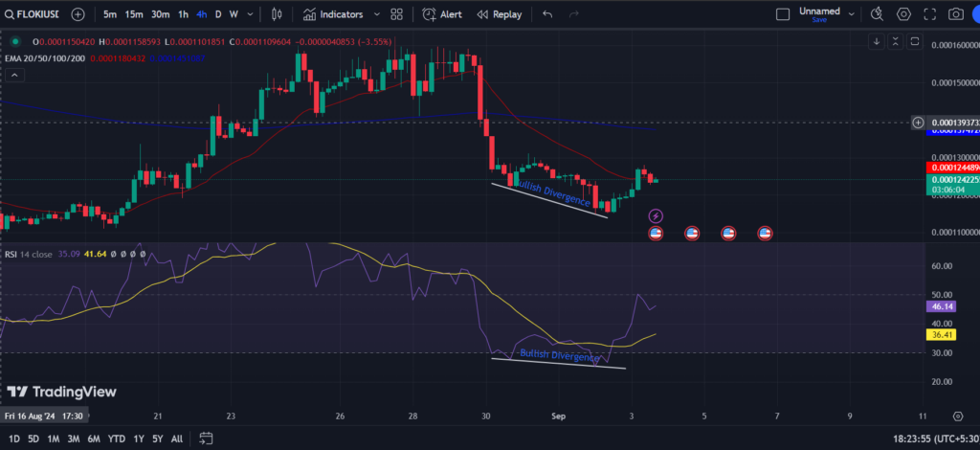Select the 4h timeframe
Image resolution: width=980 pixels, height=450 pixels.
201,13
